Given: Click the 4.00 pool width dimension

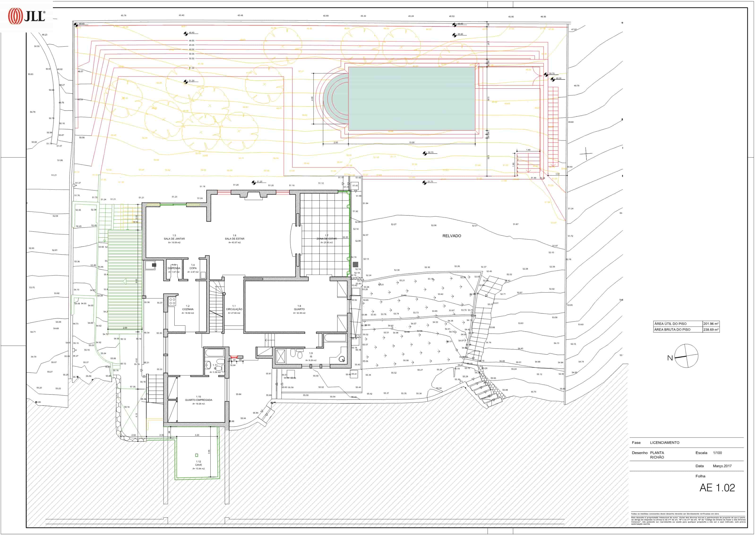Looking at the screenshot, I should coord(312,99).
